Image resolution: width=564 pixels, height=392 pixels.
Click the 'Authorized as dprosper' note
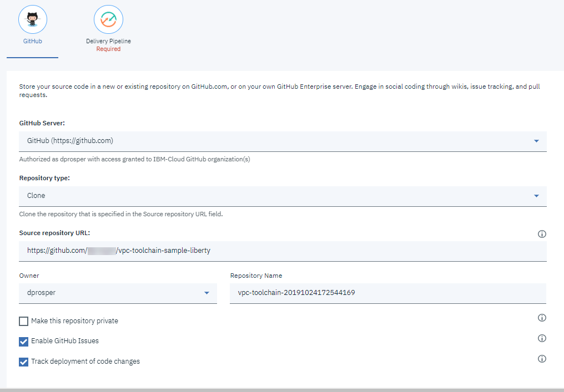click(134, 159)
